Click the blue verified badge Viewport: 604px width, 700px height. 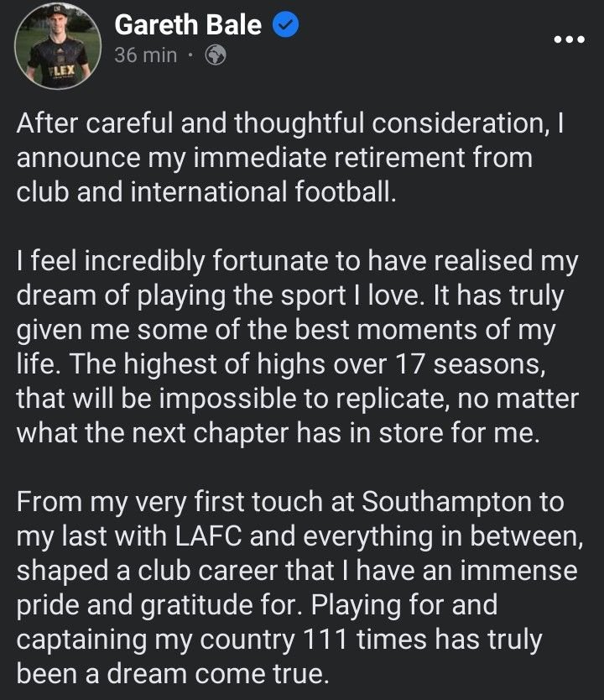(x=285, y=26)
